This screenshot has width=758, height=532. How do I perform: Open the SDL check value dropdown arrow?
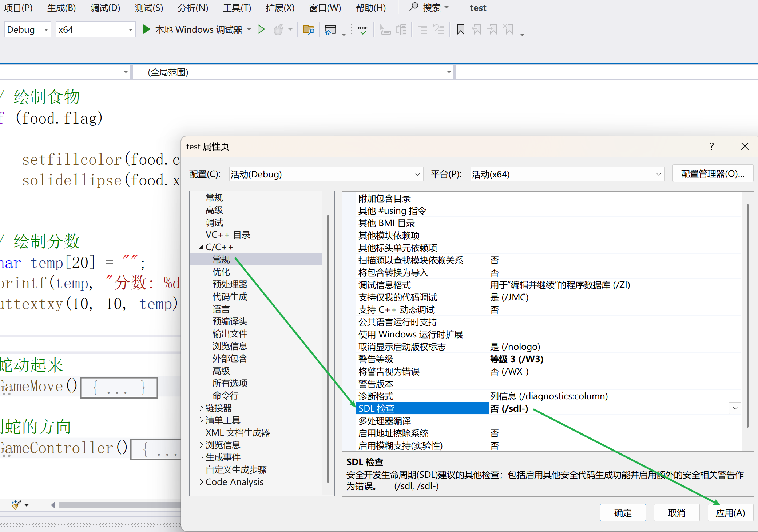click(x=735, y=408)
